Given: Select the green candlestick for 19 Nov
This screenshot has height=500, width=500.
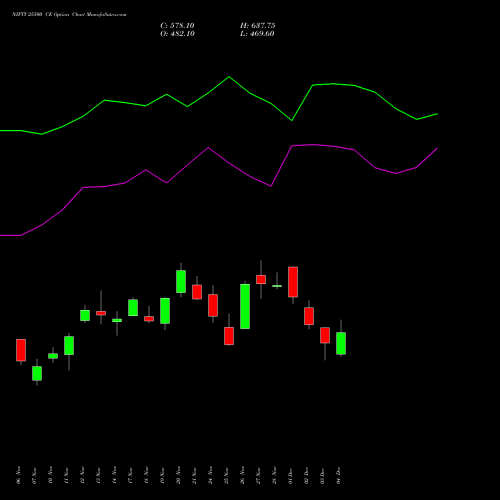Looking at the screenshot, I should click(x=165, y=311).
